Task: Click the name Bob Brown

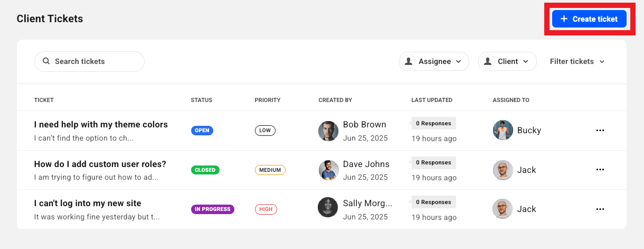Action: pyautogui.click(x=365, y=125)
